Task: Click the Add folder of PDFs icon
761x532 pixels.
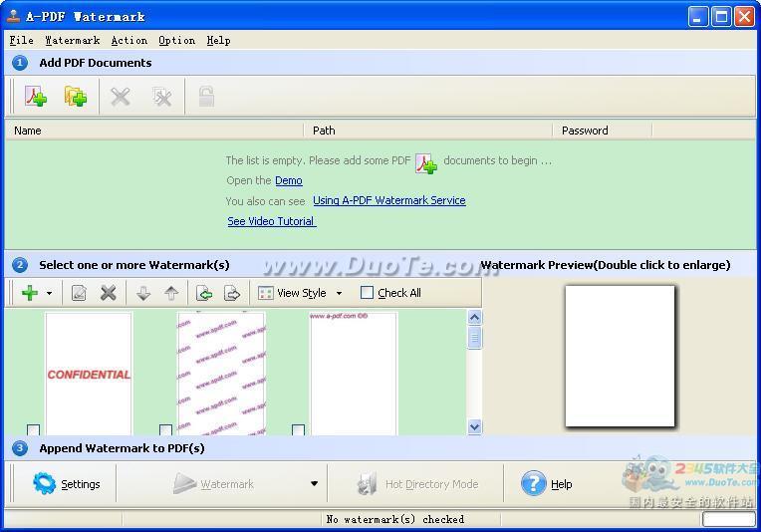Action: click(x=76, y=97)
